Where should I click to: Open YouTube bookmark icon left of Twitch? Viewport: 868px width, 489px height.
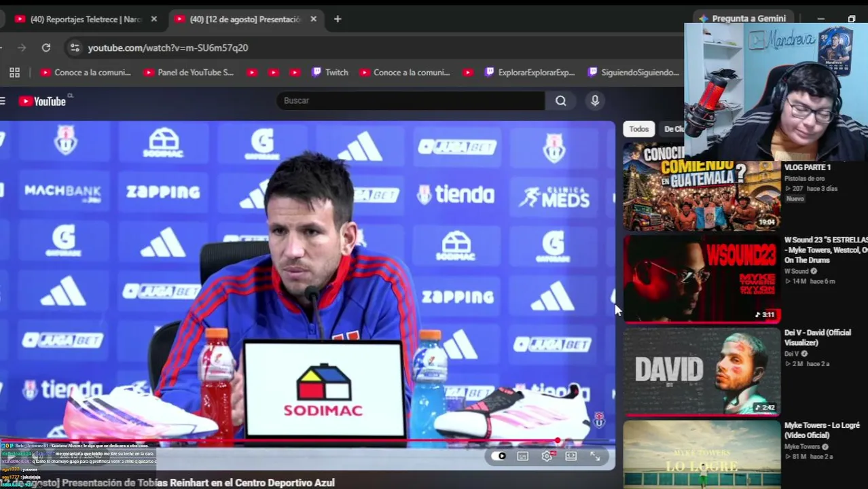coord(294,72)
